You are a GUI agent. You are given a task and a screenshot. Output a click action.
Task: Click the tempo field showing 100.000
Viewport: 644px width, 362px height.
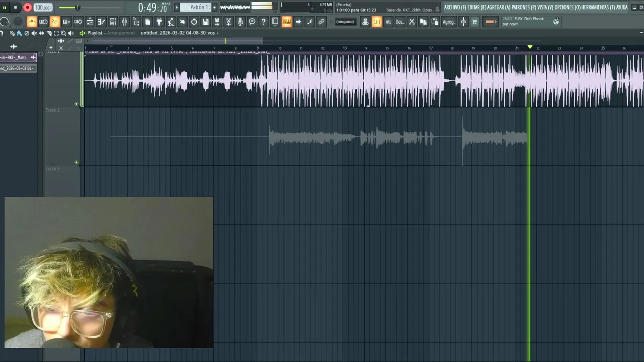pos(43,8)
